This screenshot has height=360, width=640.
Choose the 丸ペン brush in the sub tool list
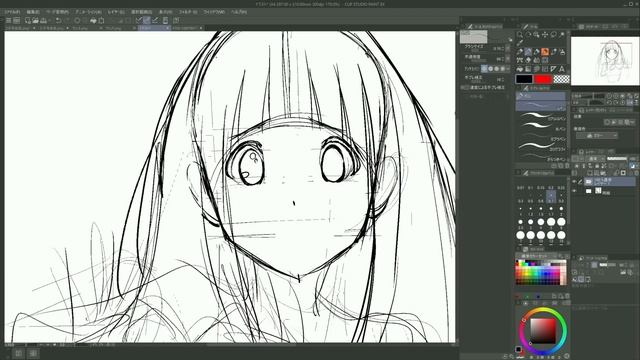tap(541, 127)
